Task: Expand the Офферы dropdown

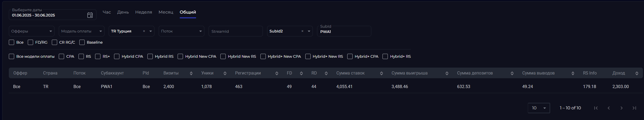Action: (x=32, y=31)
